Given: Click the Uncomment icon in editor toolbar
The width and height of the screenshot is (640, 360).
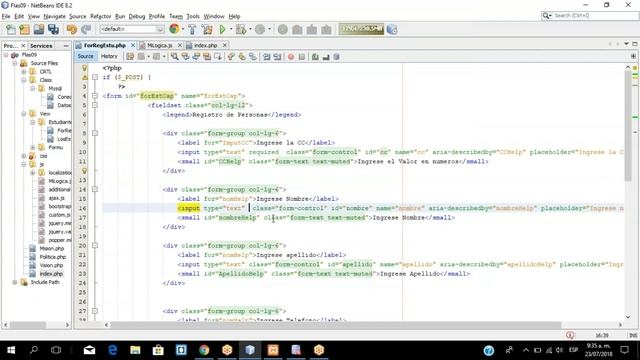Looking at the screenshot, I should pyautogui.click(x=326, y=57).
